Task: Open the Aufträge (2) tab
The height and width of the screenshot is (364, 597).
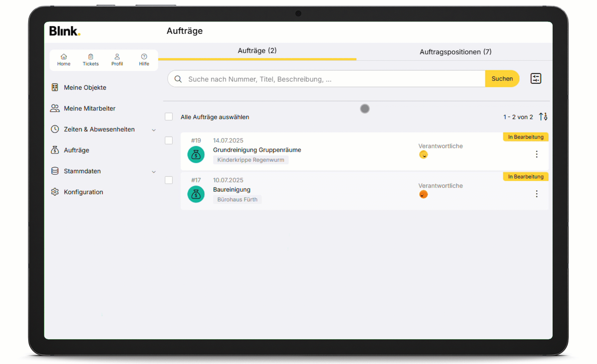Action: 257,51
